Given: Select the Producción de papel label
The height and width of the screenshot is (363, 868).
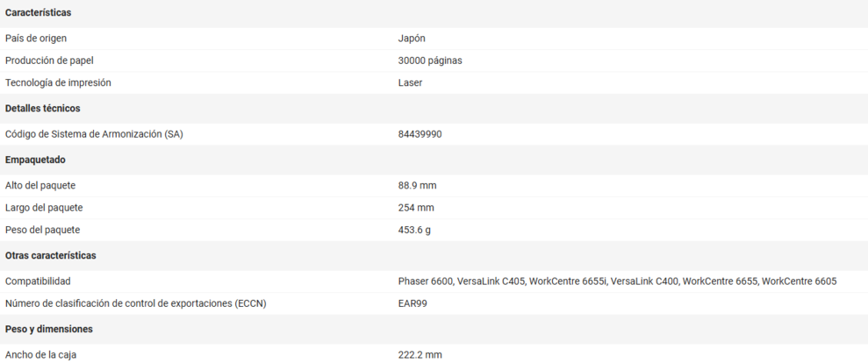Looking at the screenshot, I should (49, 60).
